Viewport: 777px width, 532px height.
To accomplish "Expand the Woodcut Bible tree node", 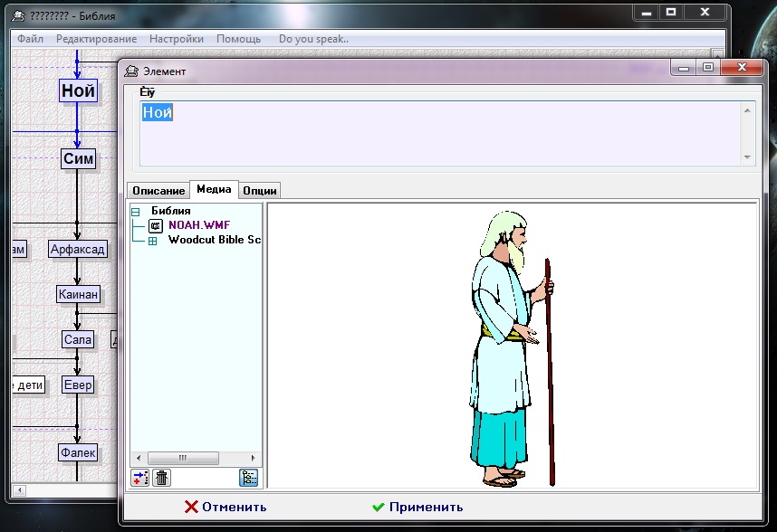I will click(152, 241).
